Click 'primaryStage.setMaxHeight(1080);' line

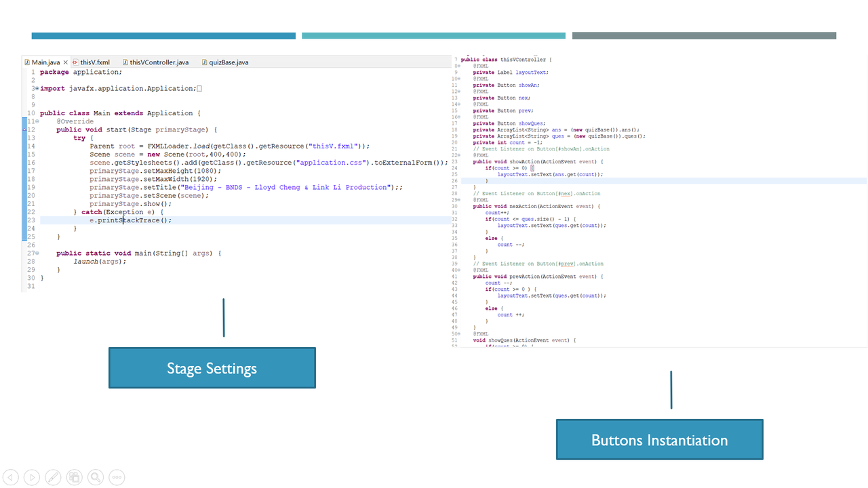pyautogui.click(x=155, y=171)
